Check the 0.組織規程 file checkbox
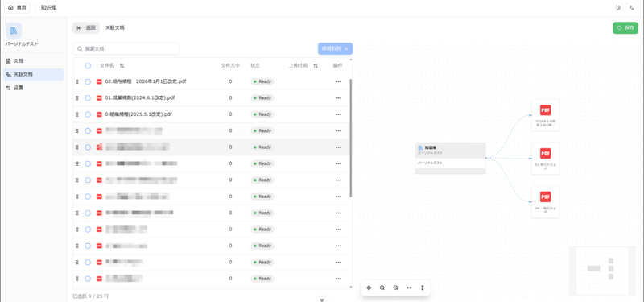Screen dimensions: 644x302 point(88,114)
